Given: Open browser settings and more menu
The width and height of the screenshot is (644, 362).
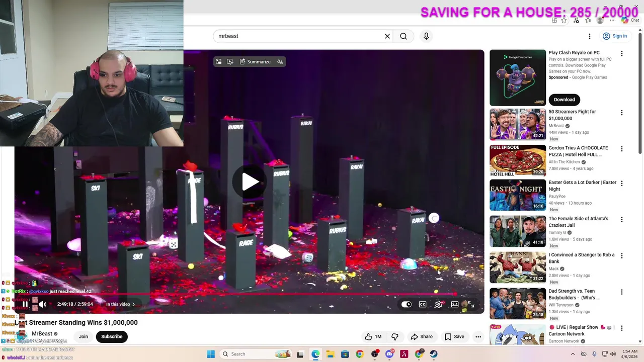Looking at the screenshot, I should point(612,20).
